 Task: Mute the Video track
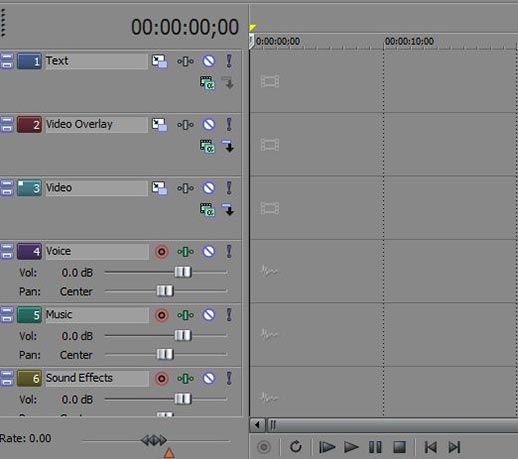(x=209, y=188)
